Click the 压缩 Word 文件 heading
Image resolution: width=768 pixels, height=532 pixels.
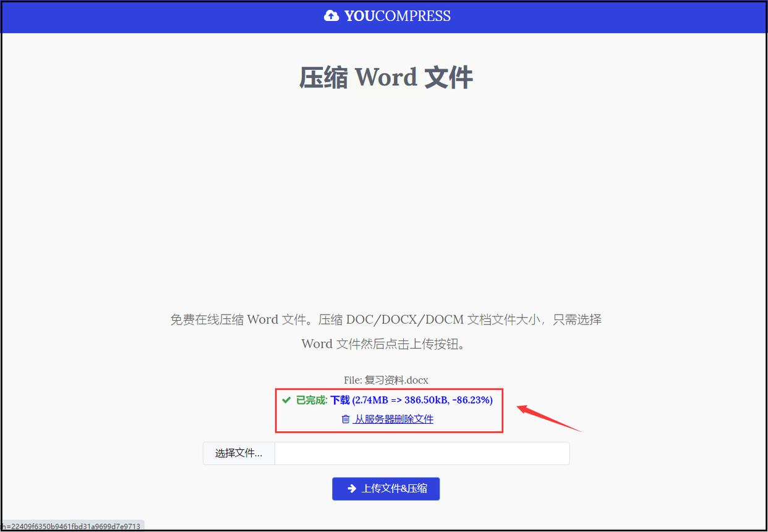click(386, 78)
